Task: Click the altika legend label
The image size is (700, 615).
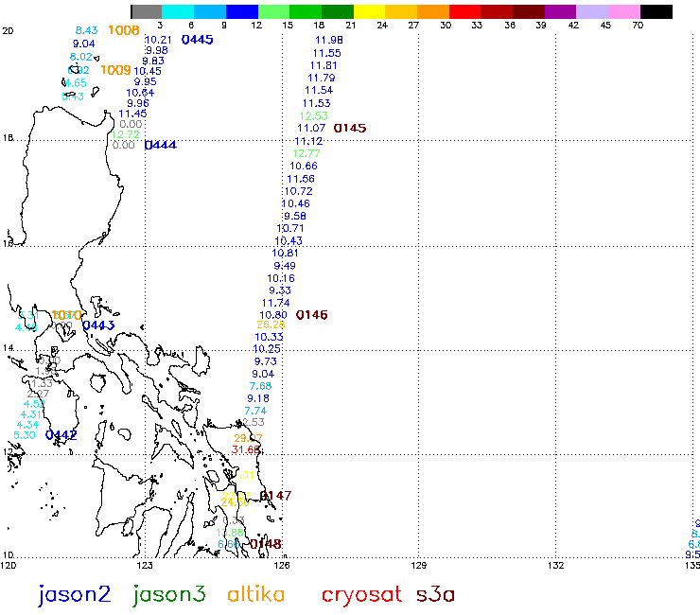Action: [x=255, y=594]
